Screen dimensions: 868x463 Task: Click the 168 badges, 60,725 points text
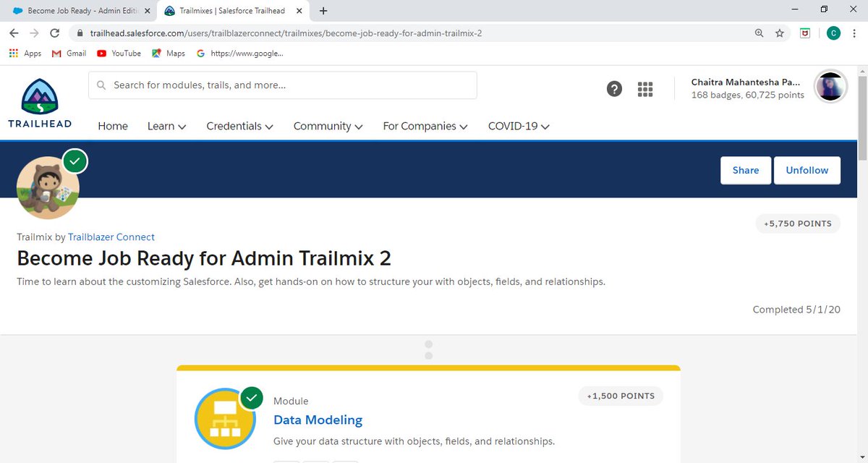click(x=747, y=95)
